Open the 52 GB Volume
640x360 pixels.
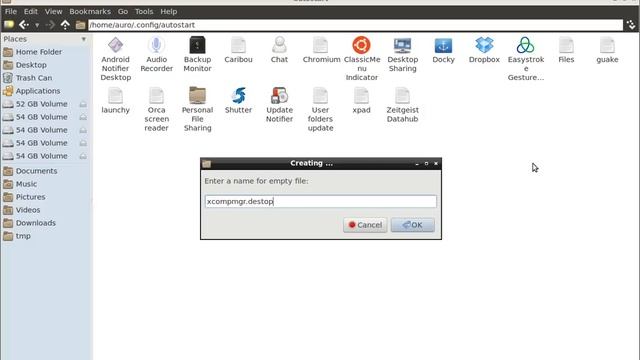(x=41, y=104)
